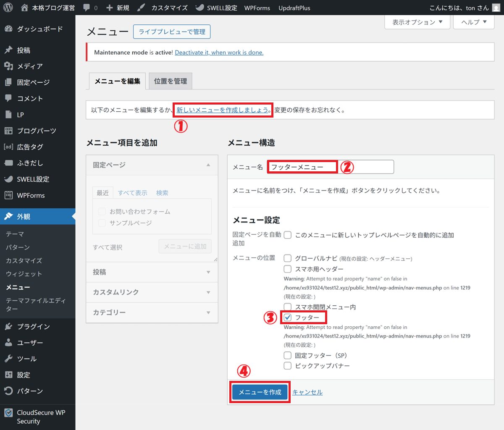Click the キャンセル link
The width and height of the screenshot is (504, 430).
pos(307,392)
